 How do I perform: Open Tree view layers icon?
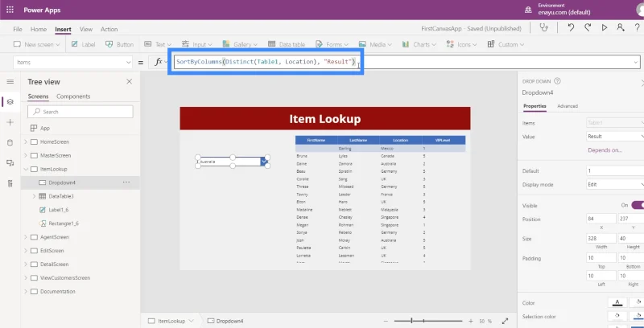[x=10, y=101]
